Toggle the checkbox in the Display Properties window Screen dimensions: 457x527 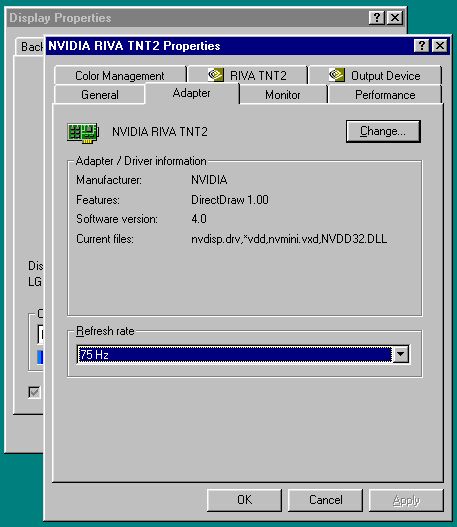34,392
